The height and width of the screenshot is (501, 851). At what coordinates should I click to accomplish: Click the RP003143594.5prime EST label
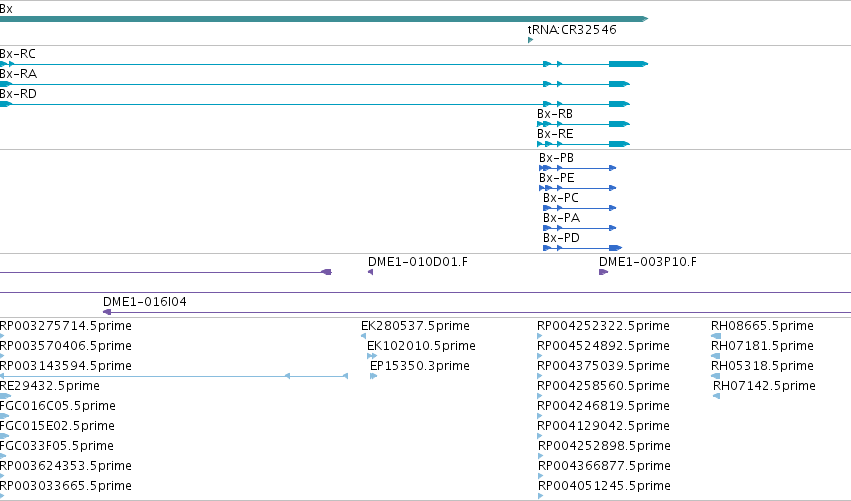(66, 366)
